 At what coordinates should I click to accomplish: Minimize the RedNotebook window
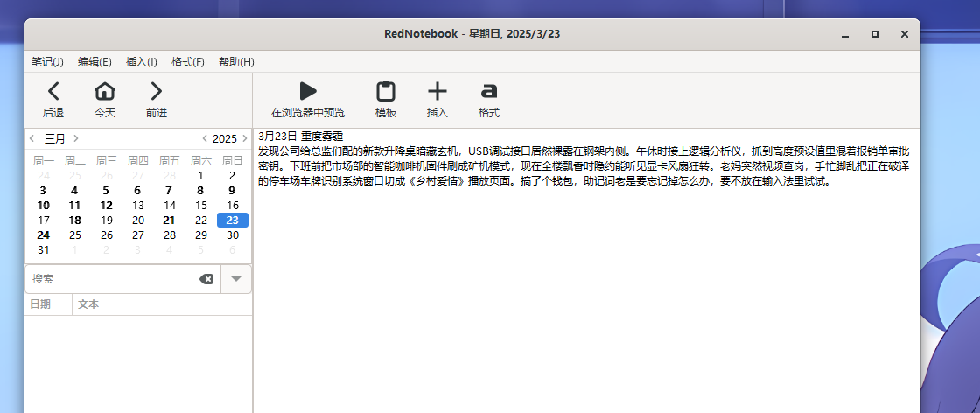(x=845, y=34)
